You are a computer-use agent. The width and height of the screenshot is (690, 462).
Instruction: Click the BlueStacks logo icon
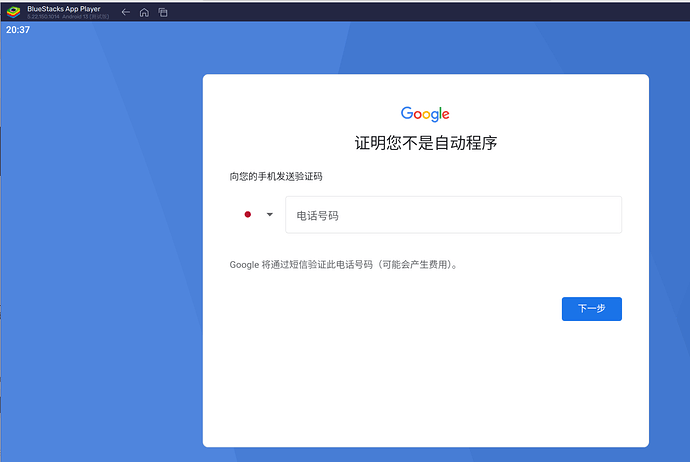[x=14, y=12]
